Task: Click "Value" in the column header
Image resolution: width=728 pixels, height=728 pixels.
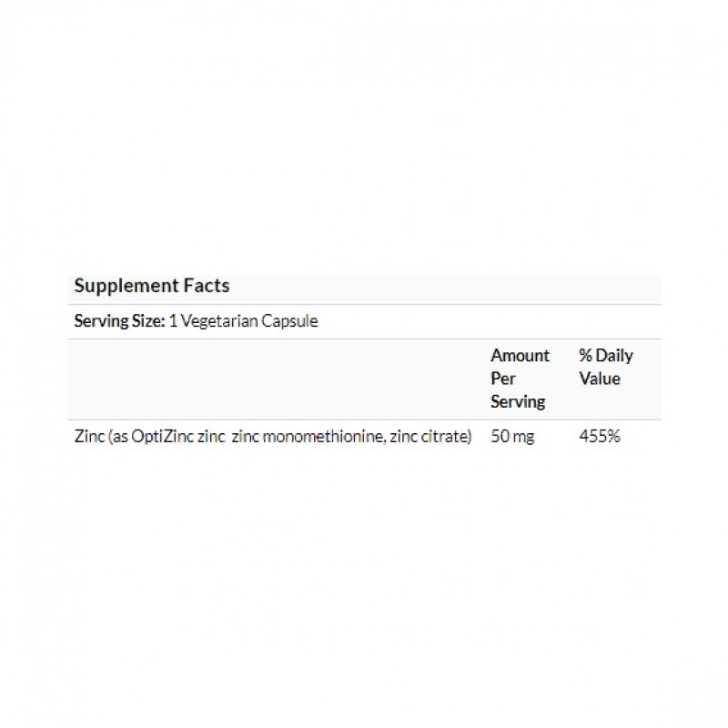Action: point(599,379)
